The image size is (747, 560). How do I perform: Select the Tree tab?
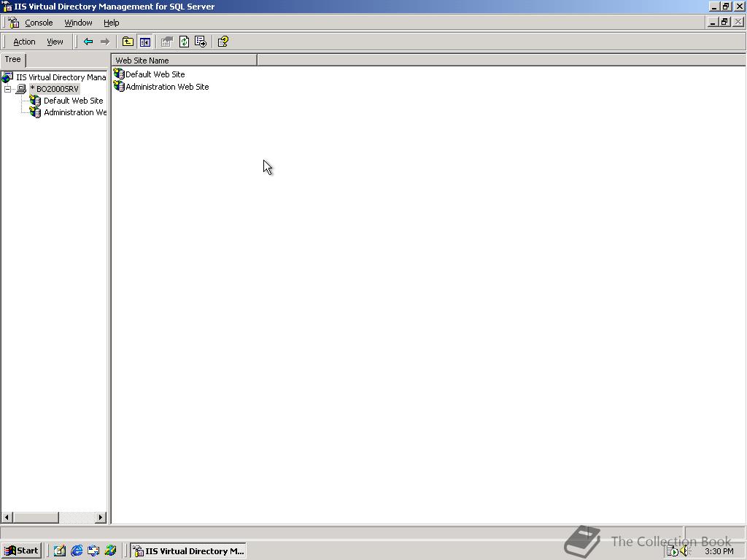pos(13,60)
